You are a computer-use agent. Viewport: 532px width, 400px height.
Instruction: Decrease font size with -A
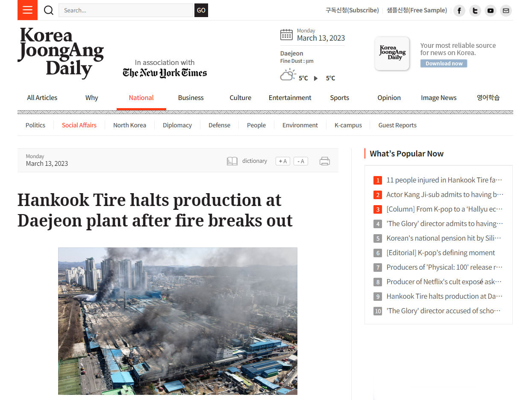(x=301, y=161)
